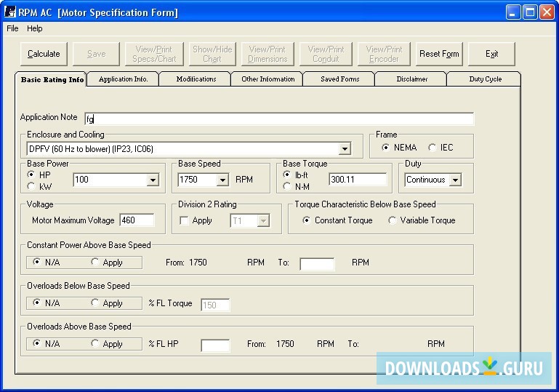Open the Help menu
The image size is (559, 392).
(35, 28)
